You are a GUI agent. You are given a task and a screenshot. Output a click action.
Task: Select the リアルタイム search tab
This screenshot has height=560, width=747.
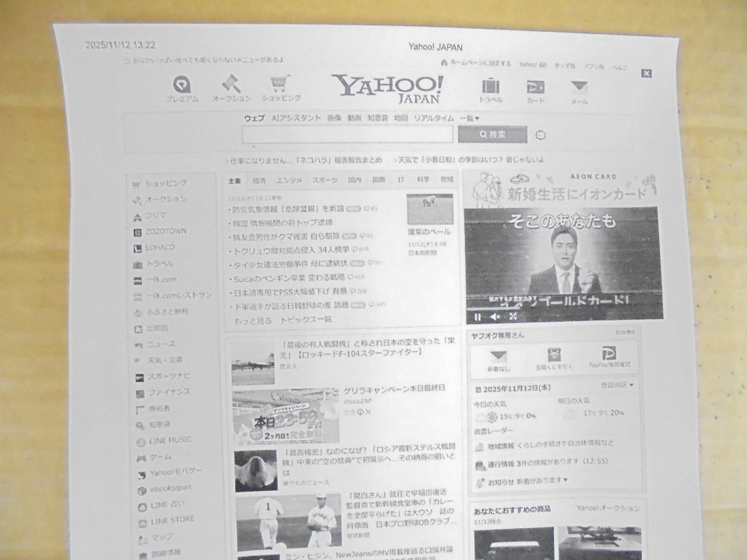[433, 118]
